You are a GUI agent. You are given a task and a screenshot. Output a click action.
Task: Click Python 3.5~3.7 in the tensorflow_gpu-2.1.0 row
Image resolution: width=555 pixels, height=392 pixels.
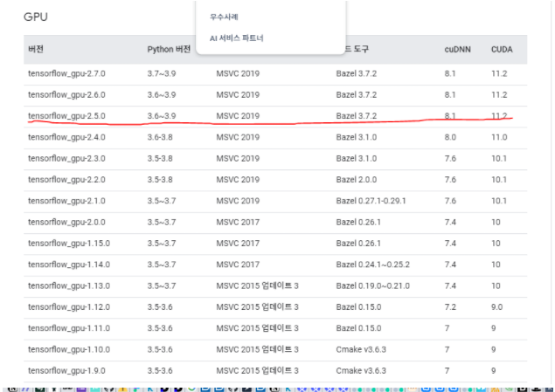pos(162,201)
